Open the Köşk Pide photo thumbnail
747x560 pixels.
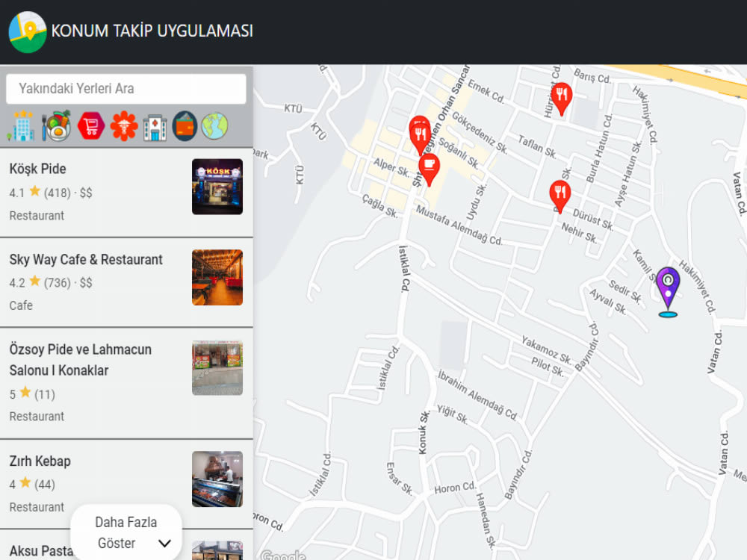tap(217, 187)
